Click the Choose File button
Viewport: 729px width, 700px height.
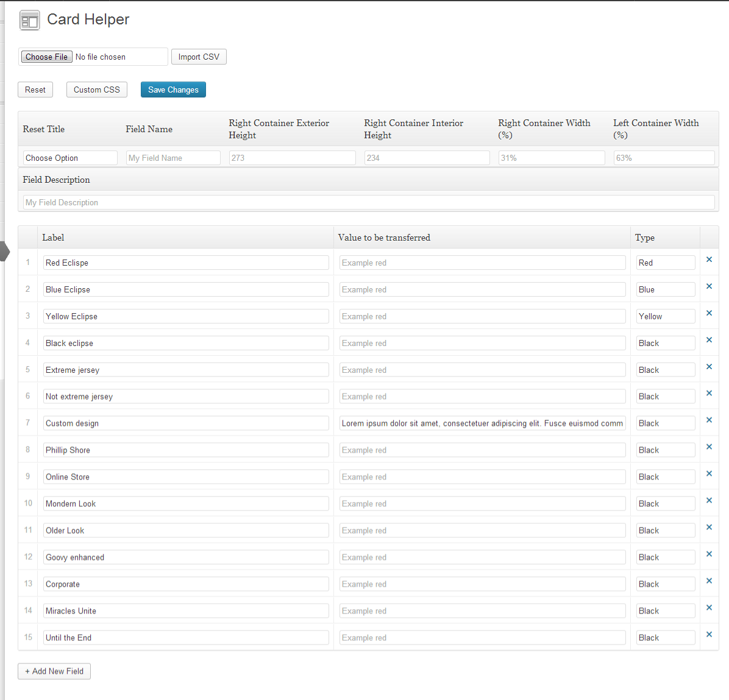click(x=46, y=57)
